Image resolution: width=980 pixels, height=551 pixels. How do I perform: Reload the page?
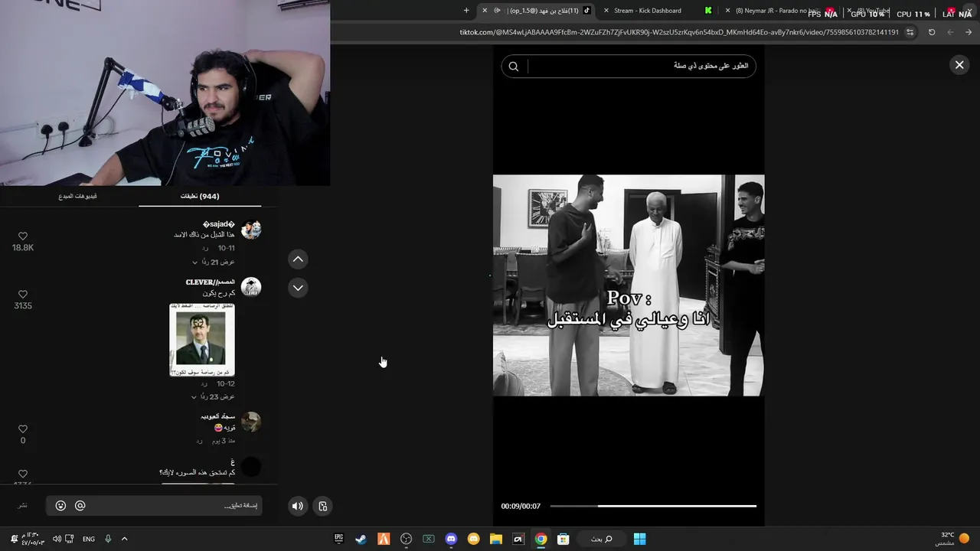tap(932, 32)
